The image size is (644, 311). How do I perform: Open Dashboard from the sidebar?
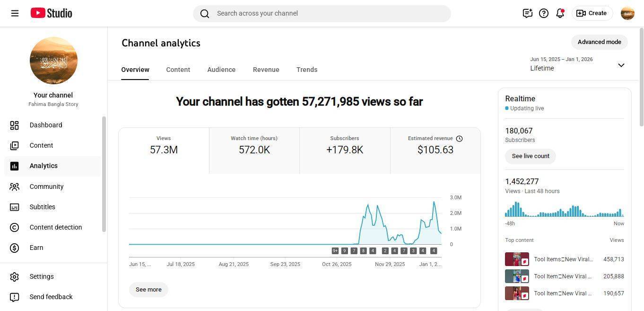tap(46, 125)
